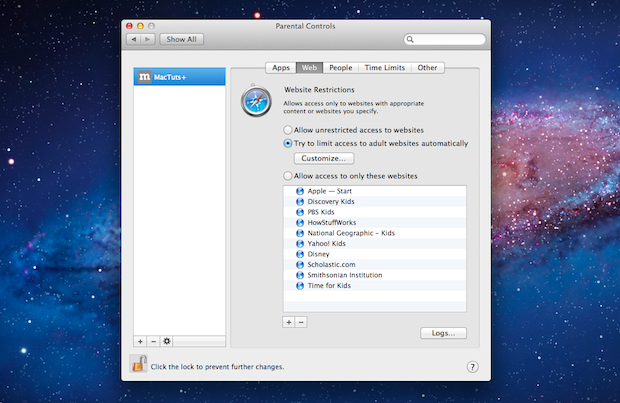Viewport: 620px width, 403px height.
Task: Open the gear action menu for users
Action: pyautogui.click(x=167, y=341)
